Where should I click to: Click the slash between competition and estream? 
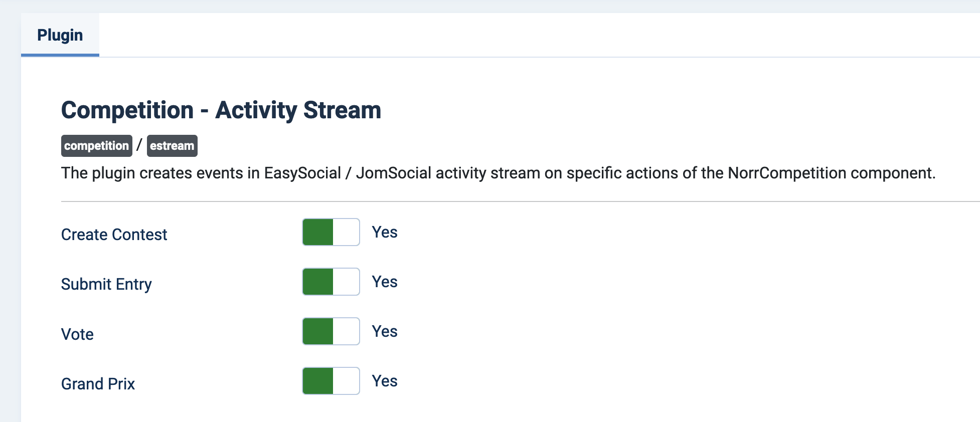point(139,146)
